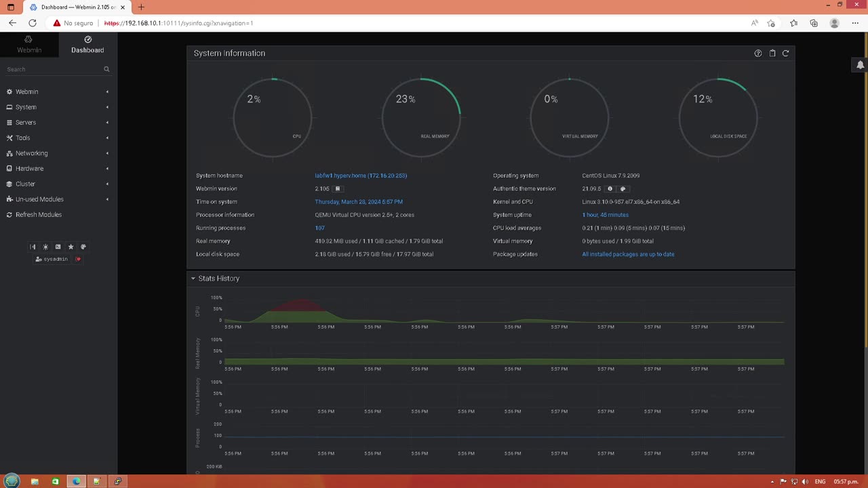Click the Real Memory gauge

(421, 117)
